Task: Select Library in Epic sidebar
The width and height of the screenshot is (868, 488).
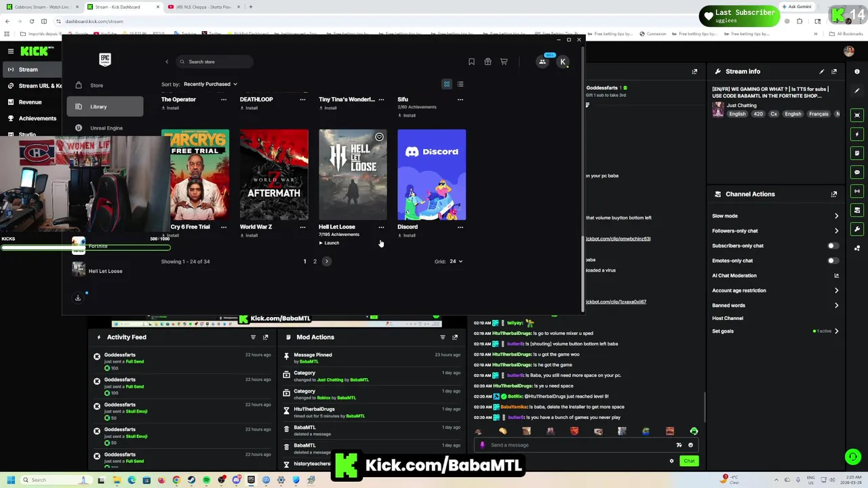Action: tap(105, 106)
